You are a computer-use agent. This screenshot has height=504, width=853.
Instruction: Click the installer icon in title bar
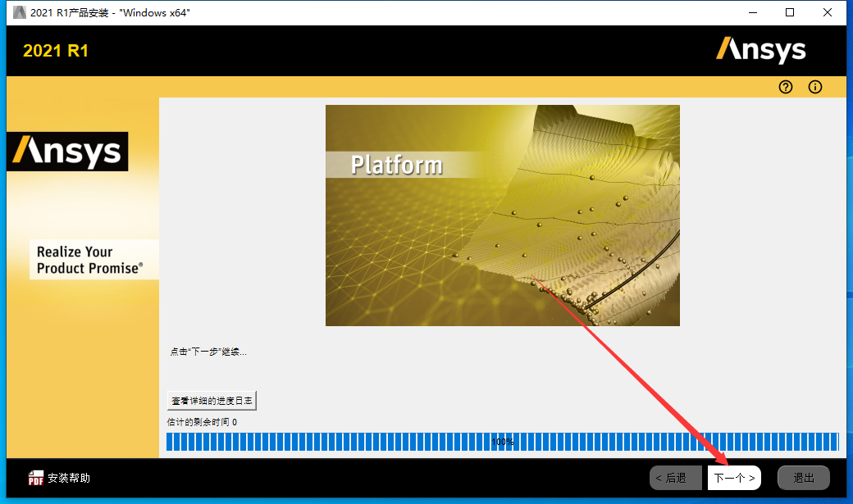pyautogui.click(x=19, y=12)
